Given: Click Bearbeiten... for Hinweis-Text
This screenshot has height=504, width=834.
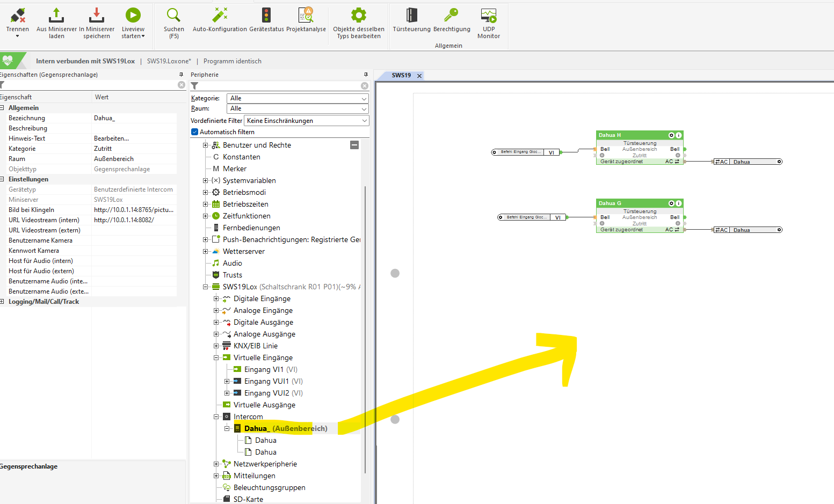Looking at the screenshot, I should (134, 138).
